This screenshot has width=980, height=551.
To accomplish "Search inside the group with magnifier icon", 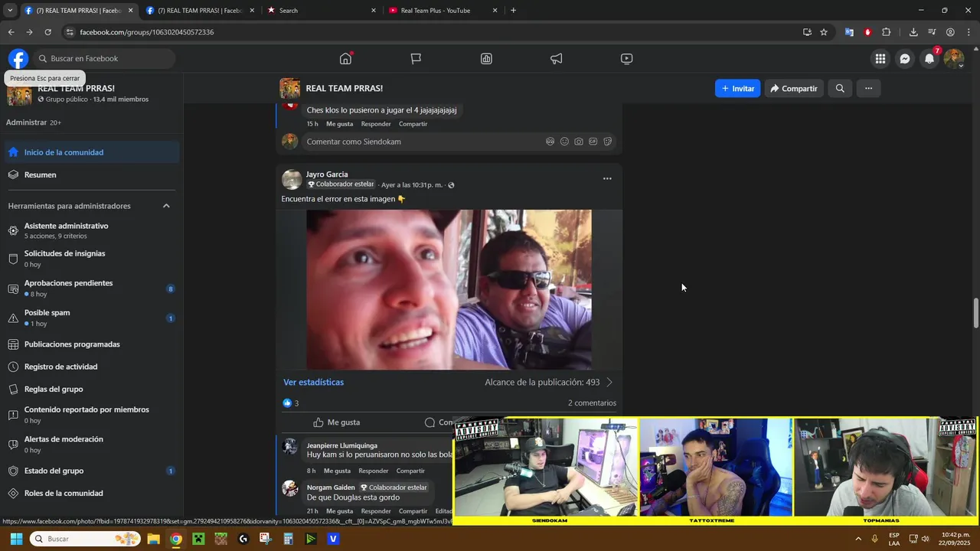I will [x=840, y=88].
